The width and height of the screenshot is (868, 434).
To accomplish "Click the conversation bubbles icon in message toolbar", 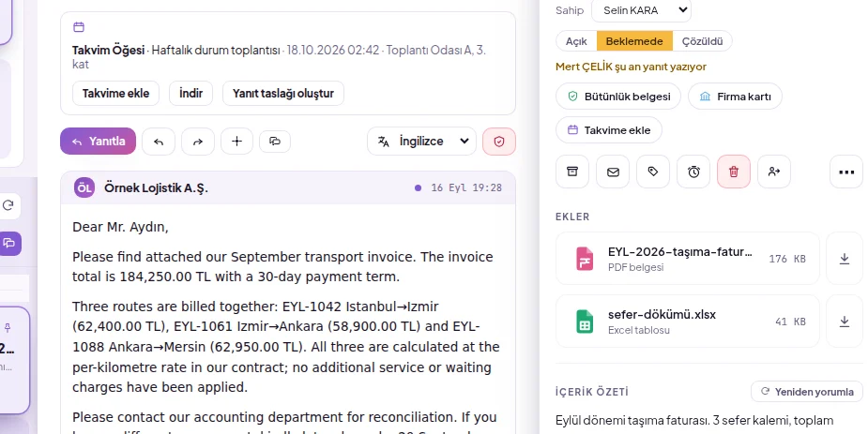I will [x=275, y=142].
